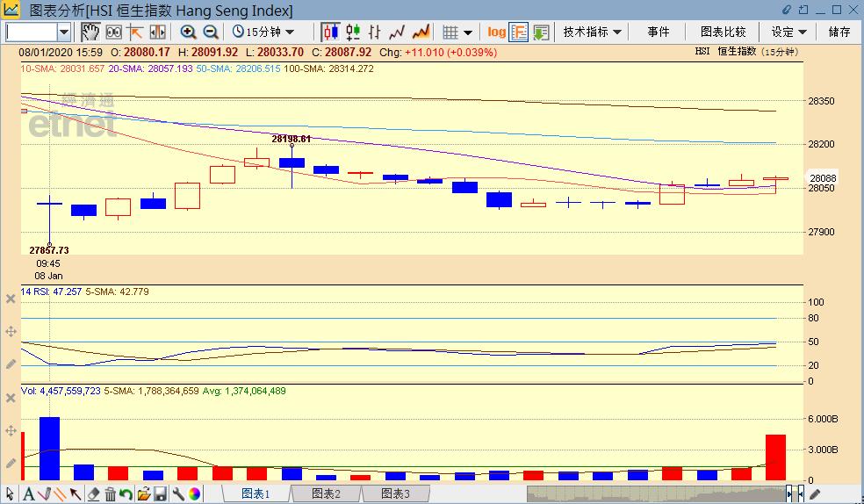Close the RSI indicator panel
Viewport: 864px width, 504px height.
point(11,299)
